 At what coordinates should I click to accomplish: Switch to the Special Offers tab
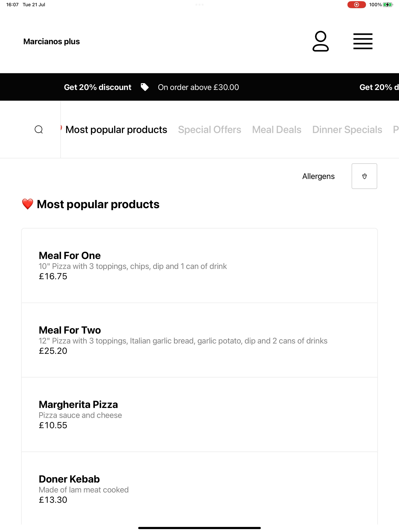(x=209, y=130)
